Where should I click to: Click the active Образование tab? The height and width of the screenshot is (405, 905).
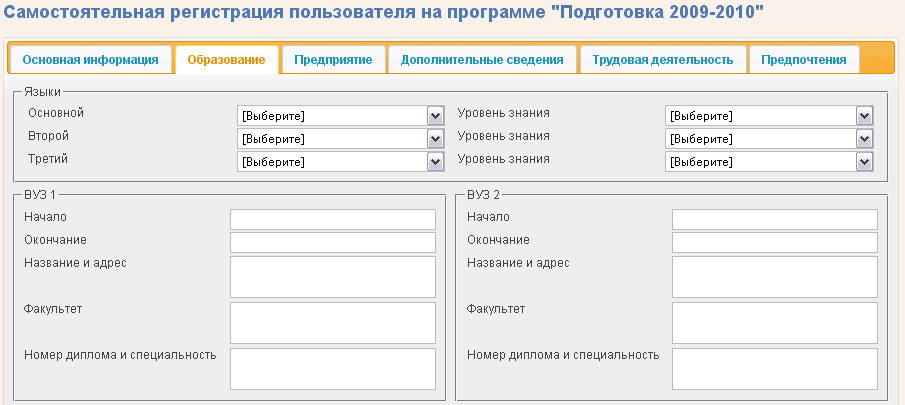point(227,60)
